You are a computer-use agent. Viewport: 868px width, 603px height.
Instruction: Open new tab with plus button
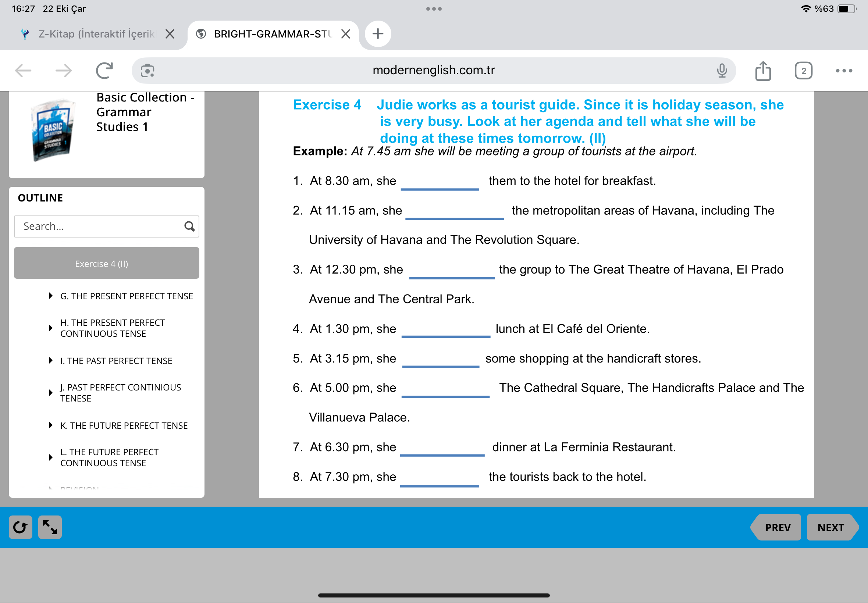377,34
